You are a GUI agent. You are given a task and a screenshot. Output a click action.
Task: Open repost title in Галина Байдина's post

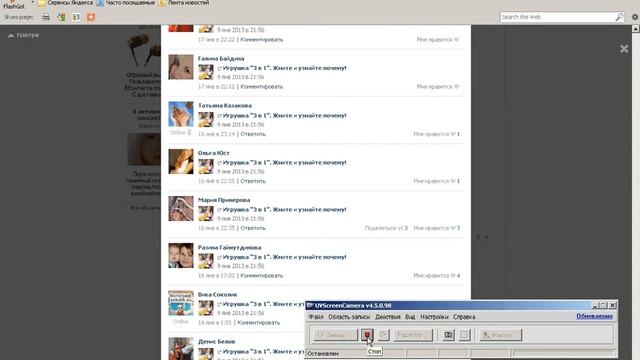click(x=284, y=68)
